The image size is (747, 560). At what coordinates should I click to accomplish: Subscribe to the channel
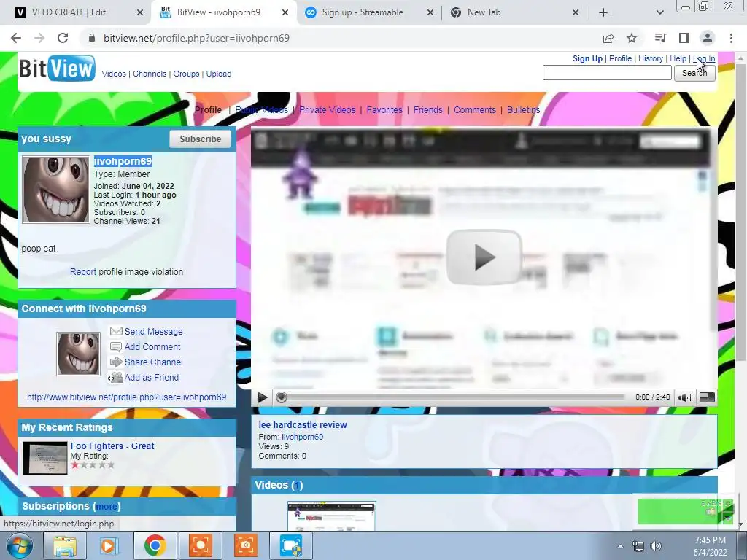tap(200, 139)
